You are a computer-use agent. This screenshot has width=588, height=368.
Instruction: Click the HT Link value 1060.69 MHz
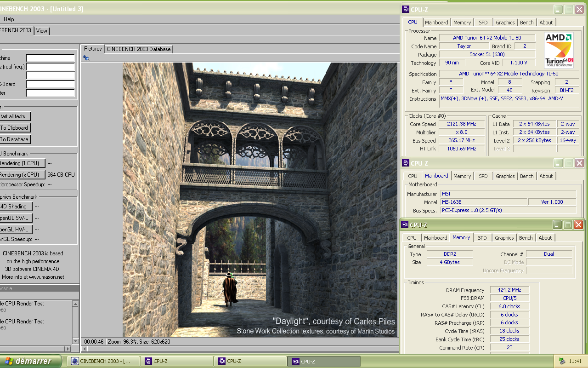tap(462, 149)
